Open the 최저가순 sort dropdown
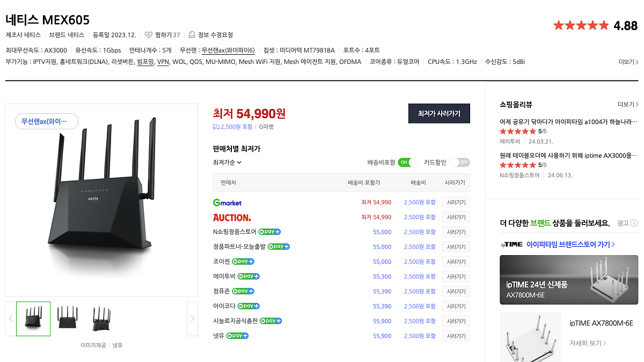 point(228,162)
